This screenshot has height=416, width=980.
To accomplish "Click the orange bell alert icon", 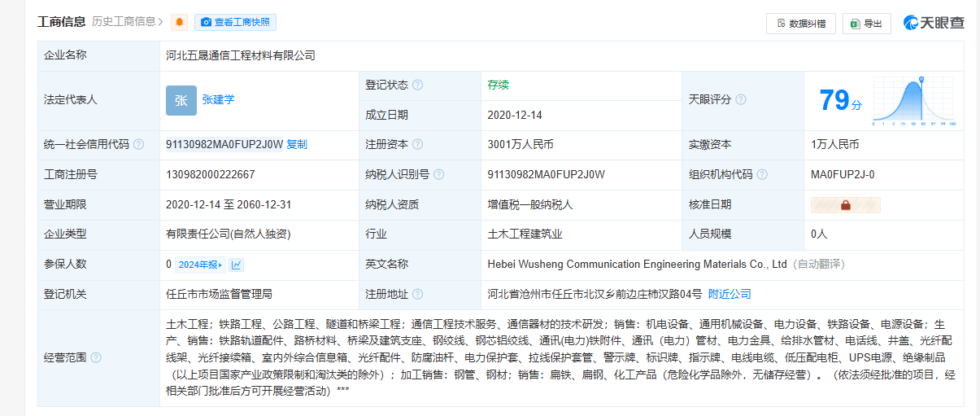I will [179, 22].
